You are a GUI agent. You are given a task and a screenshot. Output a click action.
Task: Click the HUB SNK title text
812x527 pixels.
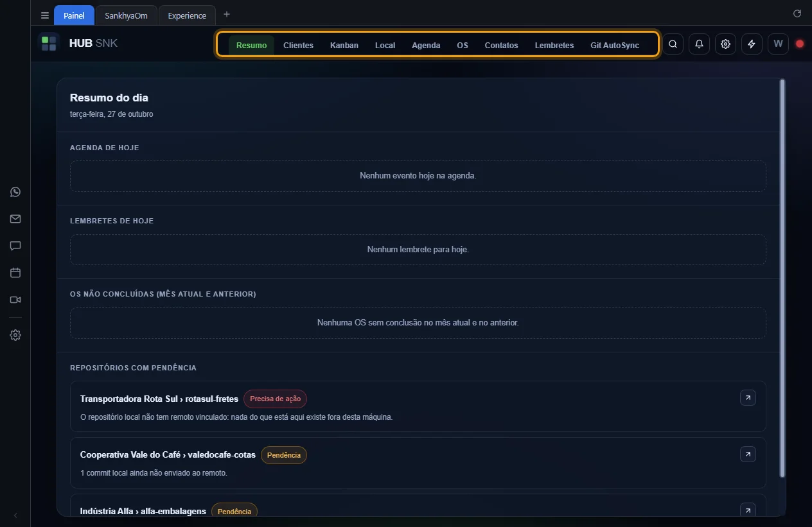(x=93, y=44)
